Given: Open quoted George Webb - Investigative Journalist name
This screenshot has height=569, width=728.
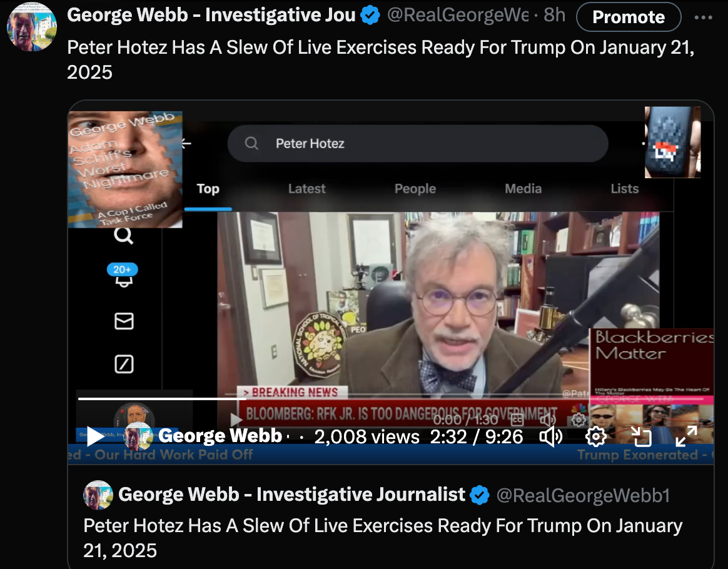Looking at the screenshot, I should (x=291, y=495).
